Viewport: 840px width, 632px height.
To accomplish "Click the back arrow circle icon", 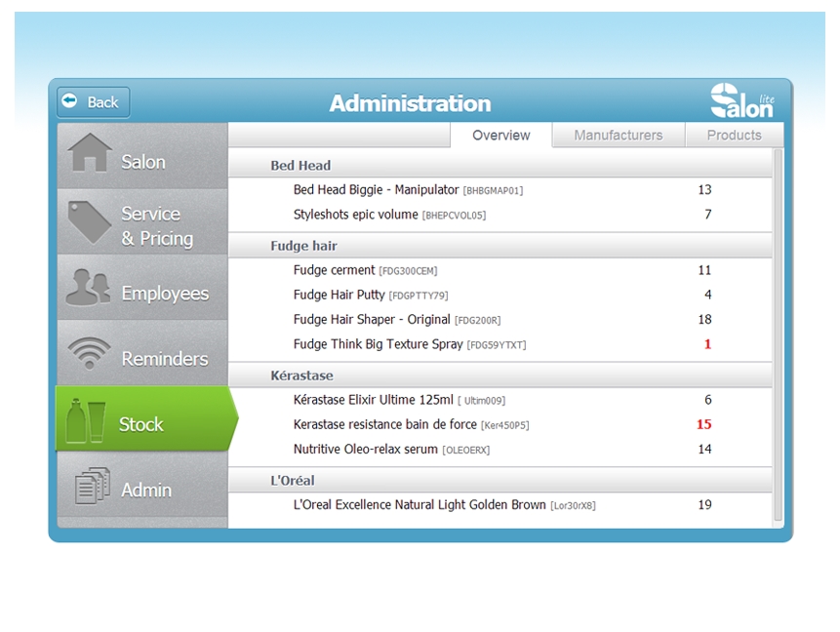I will (x=68, y=101).
